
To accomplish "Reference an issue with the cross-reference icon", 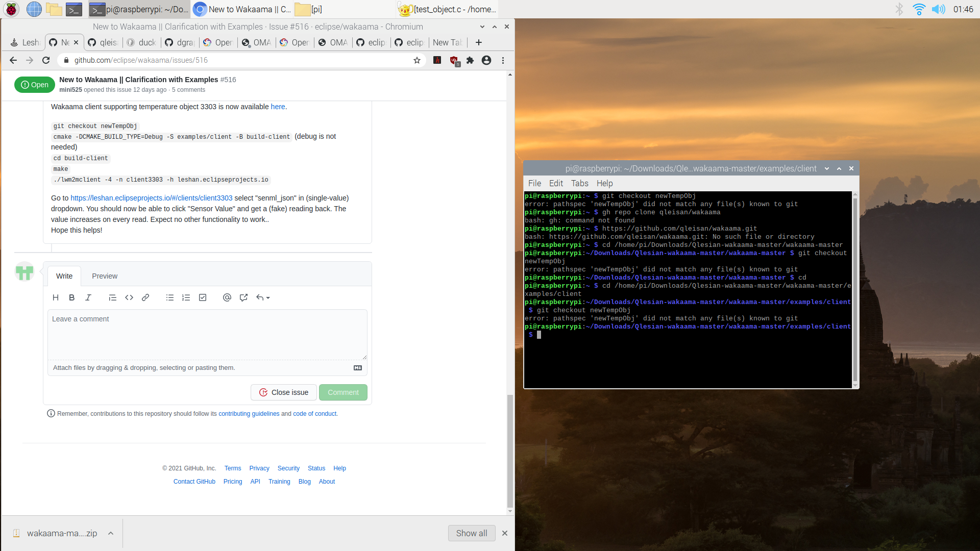I will pos(243,297).
